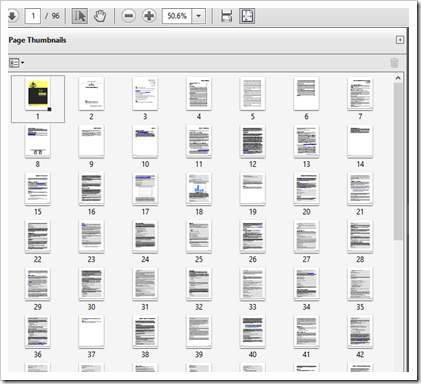This screenshot has height=384, width=421.
Task: Select the text Select tool
Action: (x=80, y=16)
